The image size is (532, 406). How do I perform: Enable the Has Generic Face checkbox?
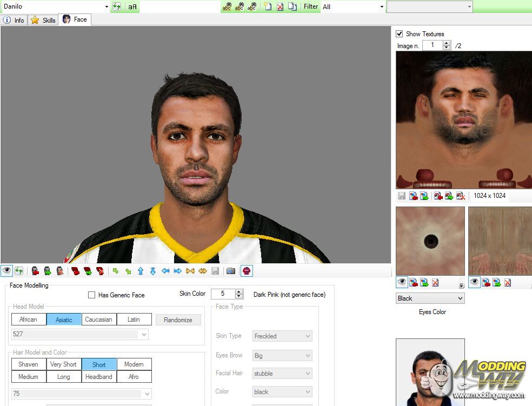coord(91,295)
